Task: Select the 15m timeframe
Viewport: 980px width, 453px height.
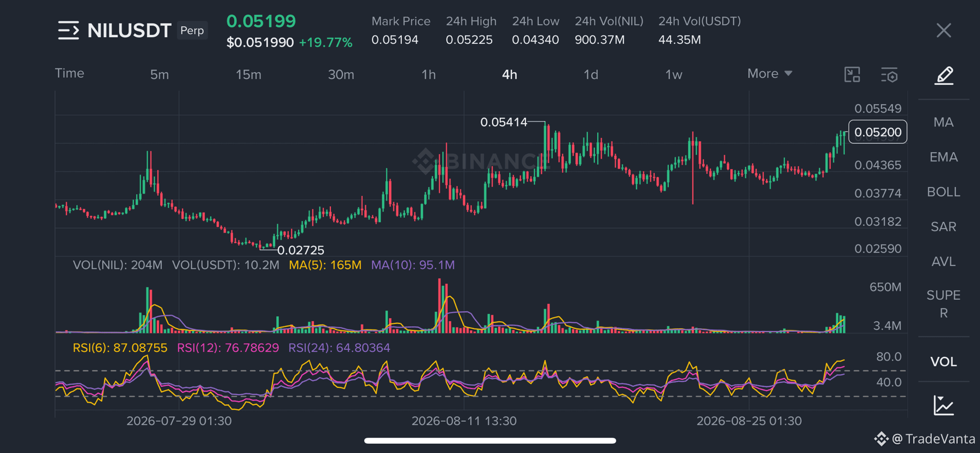Action: (248, 74)
